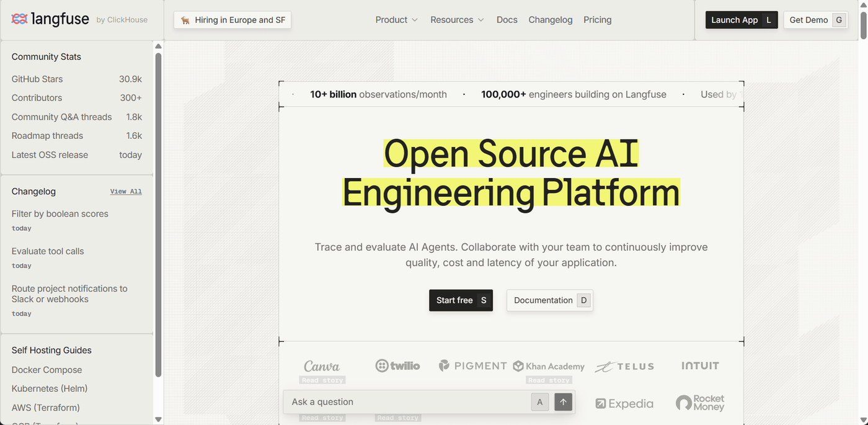Click the Get Demo button
Viewport: 868px width, 425px height.
point(816,20)
